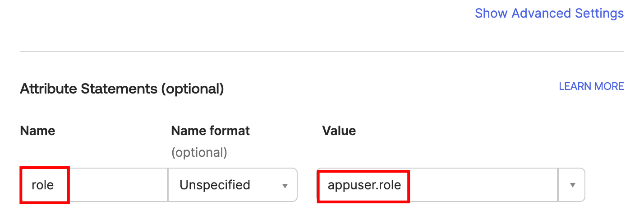Open the Unspecified name format dropdown
644x216 pixels.
(232, 185)
